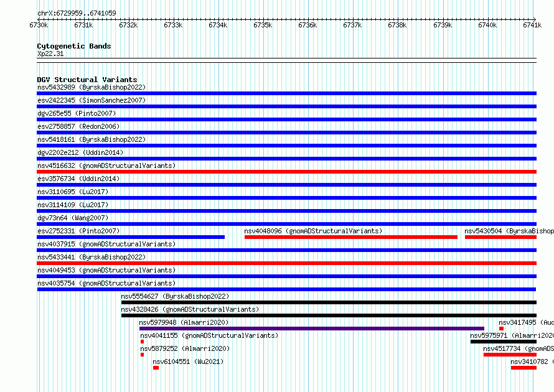Click the red bar under nsv5430504

500,237
